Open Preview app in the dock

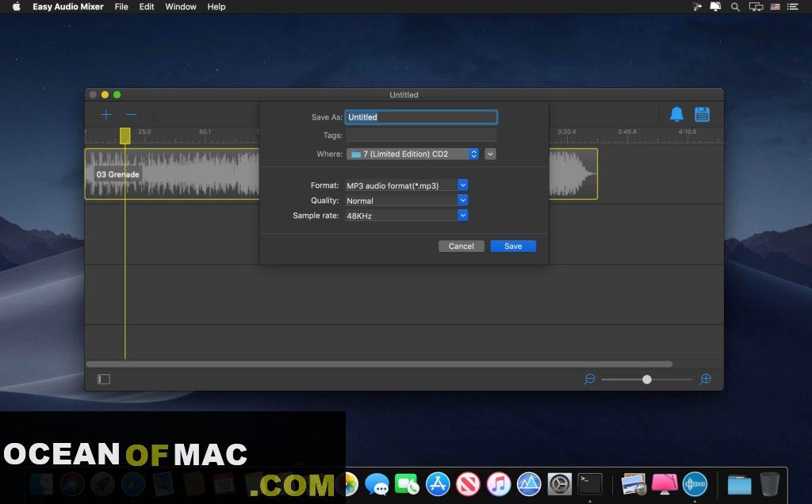point(634,485)
